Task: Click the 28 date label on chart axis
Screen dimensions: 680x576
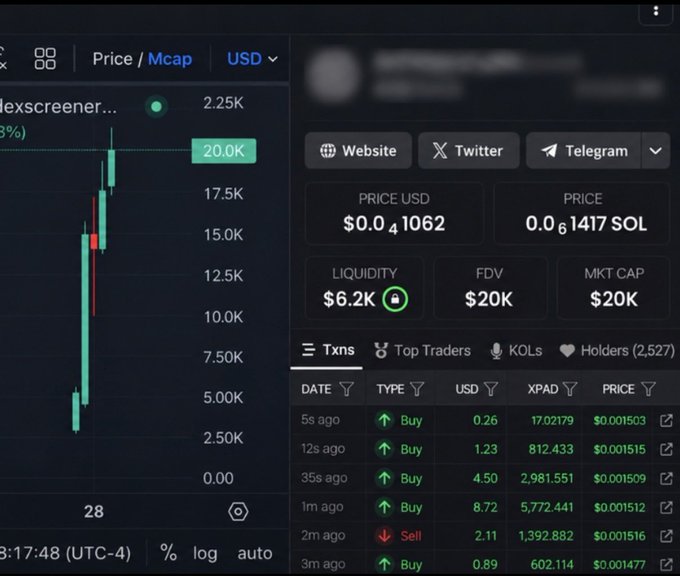Action: [x=94, y=512]
